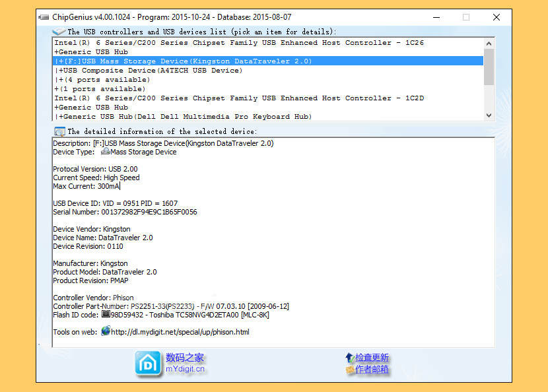Select the Kingston DataTraveler 2.0 list entry
This screenshot has height=392, width=548.
[x=185, y=61]
